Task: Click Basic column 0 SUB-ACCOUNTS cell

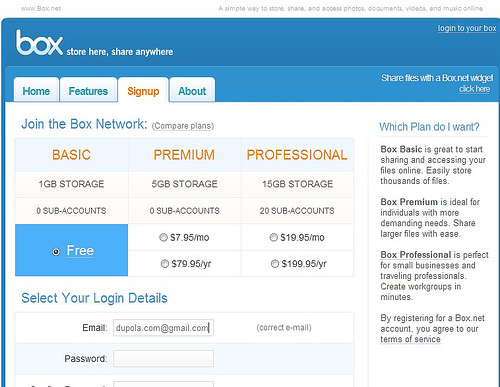Action: pos(71,211)
